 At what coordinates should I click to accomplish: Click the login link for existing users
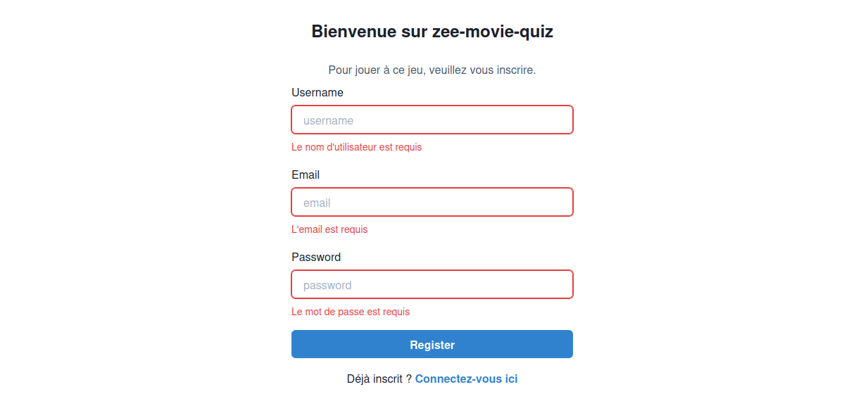(x=467, y=379)
